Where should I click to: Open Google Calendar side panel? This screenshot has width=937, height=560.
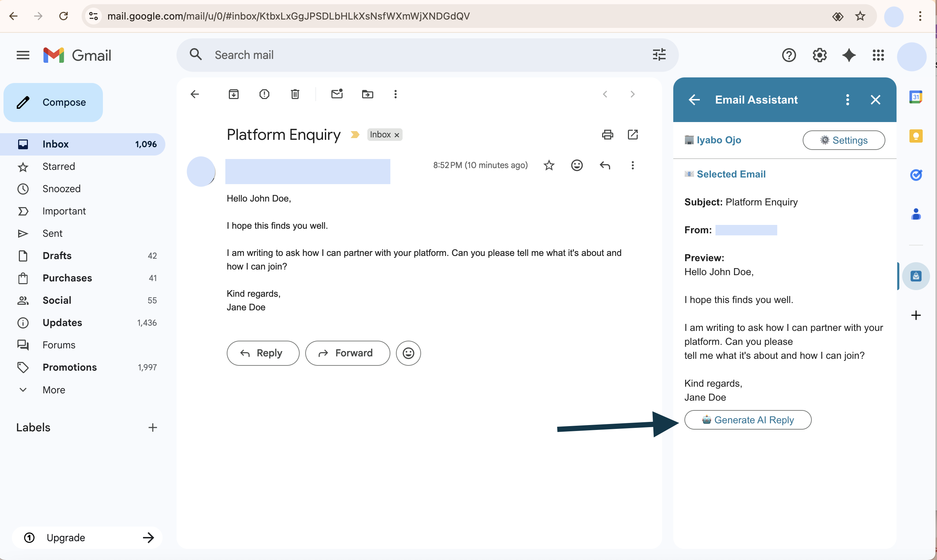pos(916,97)
